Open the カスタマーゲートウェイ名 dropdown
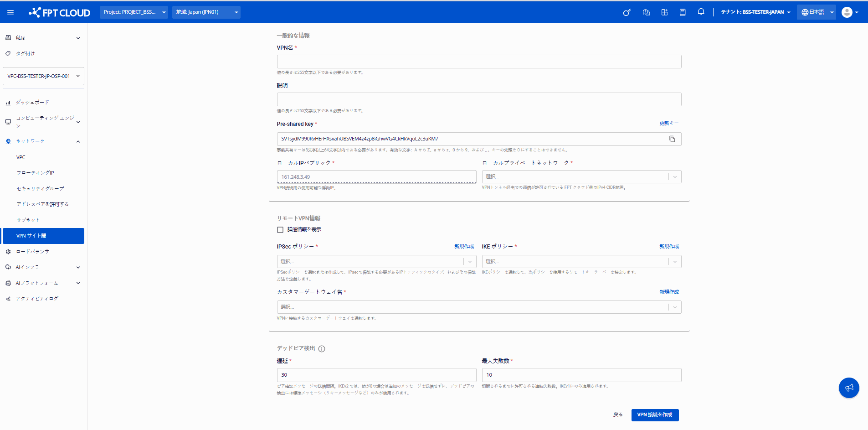This screenshot has width=868, height=430. 479,307
